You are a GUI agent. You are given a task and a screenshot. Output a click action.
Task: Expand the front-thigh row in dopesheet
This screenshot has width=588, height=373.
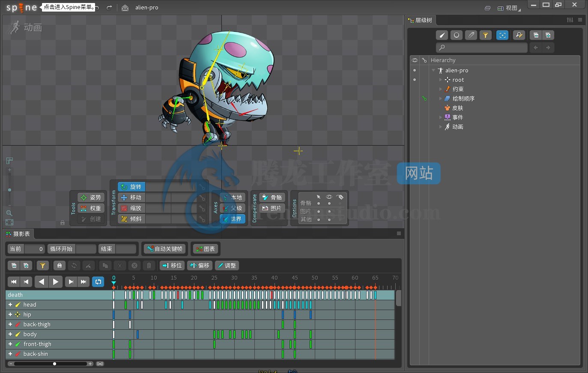[x=10, y=344]
